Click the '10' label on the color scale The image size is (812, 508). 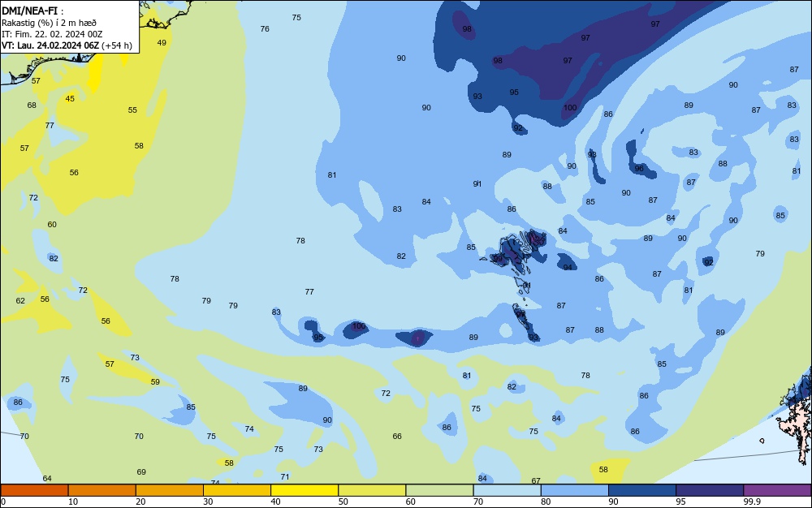click(73, 502)
